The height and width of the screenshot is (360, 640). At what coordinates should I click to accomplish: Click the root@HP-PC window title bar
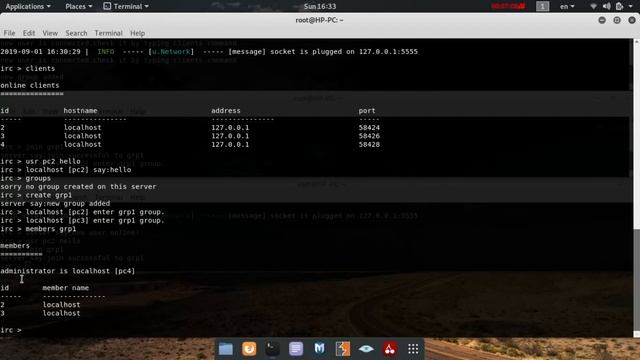point(320,20)
